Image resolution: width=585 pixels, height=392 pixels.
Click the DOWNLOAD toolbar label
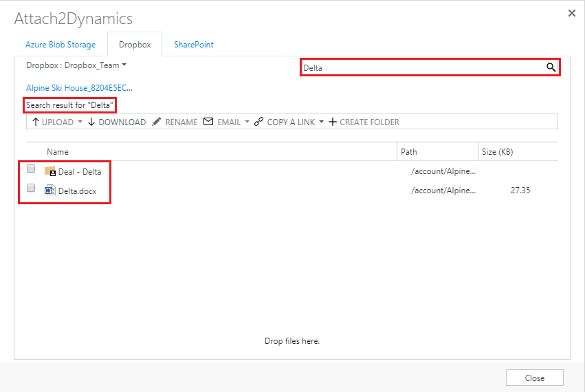(122, 122)
